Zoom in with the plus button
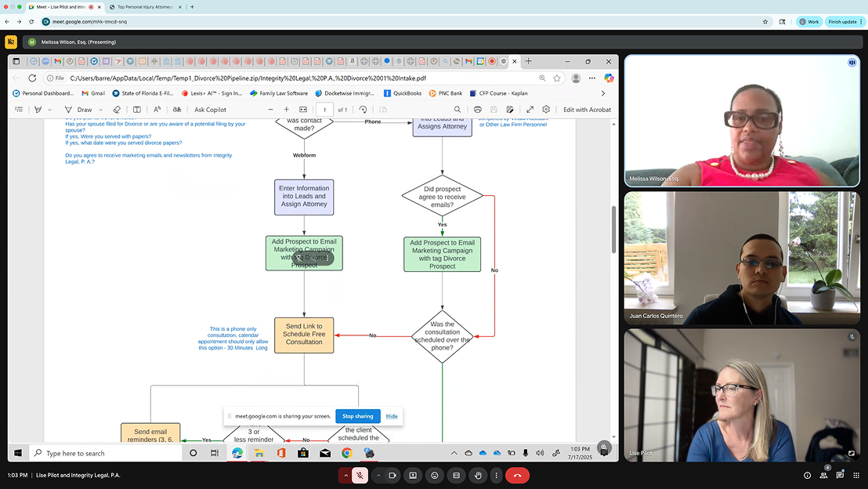The image size is (868, 489). pyautogui.click(x=286, y=110)
